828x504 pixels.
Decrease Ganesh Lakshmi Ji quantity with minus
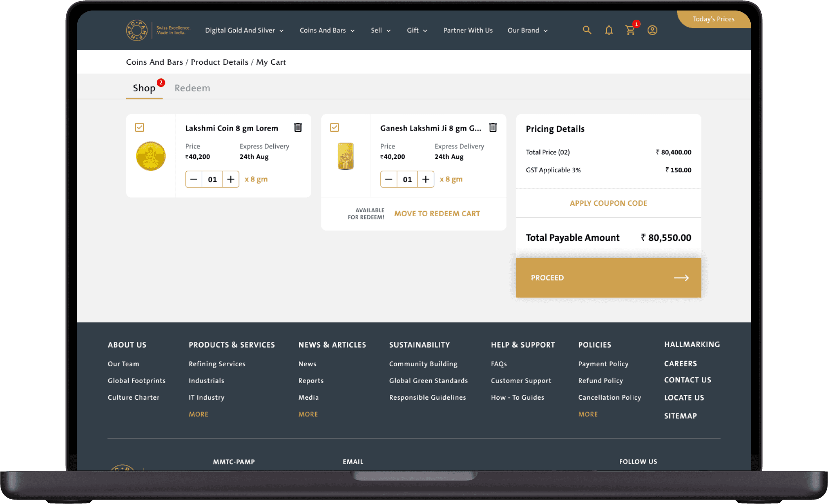point(389,179)
